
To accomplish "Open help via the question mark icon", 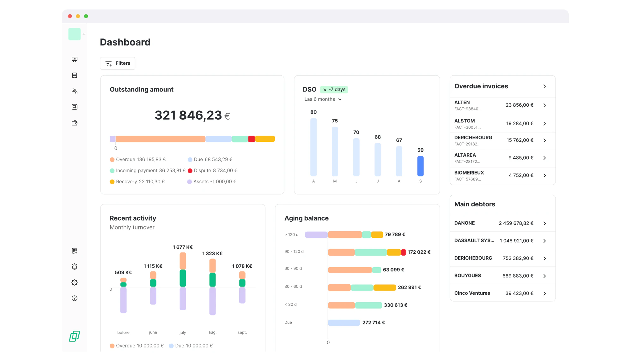I will coord(74,298).
